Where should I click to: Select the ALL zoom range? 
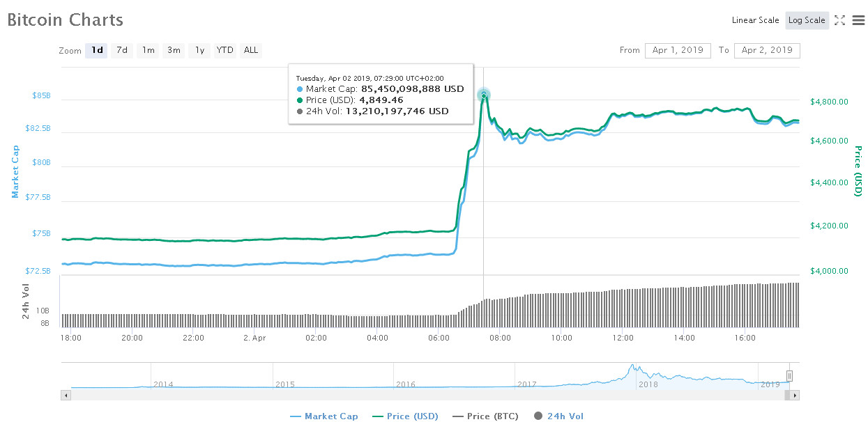tap(251, 50)
